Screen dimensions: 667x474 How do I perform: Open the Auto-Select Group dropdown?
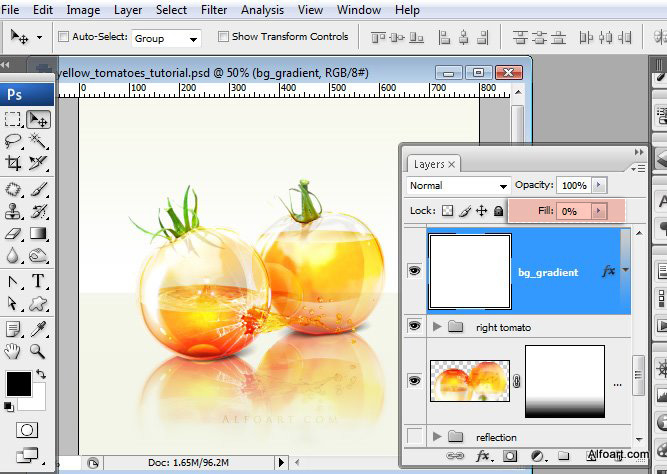click(166, 39)
